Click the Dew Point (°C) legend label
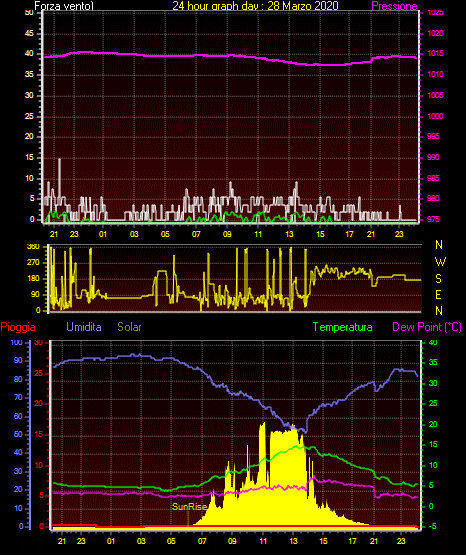466x555 pixels. [427, 327]
